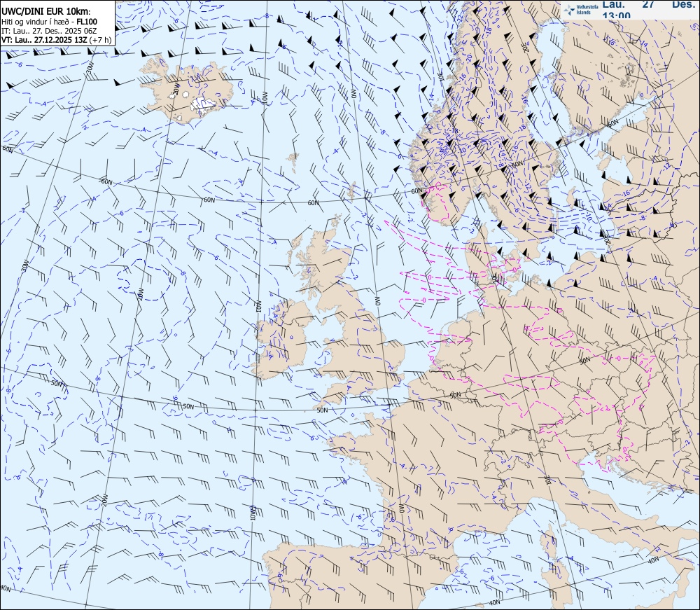Click the 'Lau. 27 Des.' date header
Image resolution: width=700 pixels, height=610 pixels.
(x=648, y=4)
